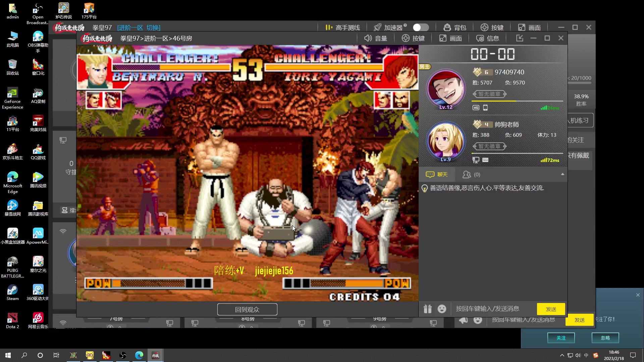Open the emoji smiley picker
This screenshot has width=644, height=362.
[x=442, y=309]
